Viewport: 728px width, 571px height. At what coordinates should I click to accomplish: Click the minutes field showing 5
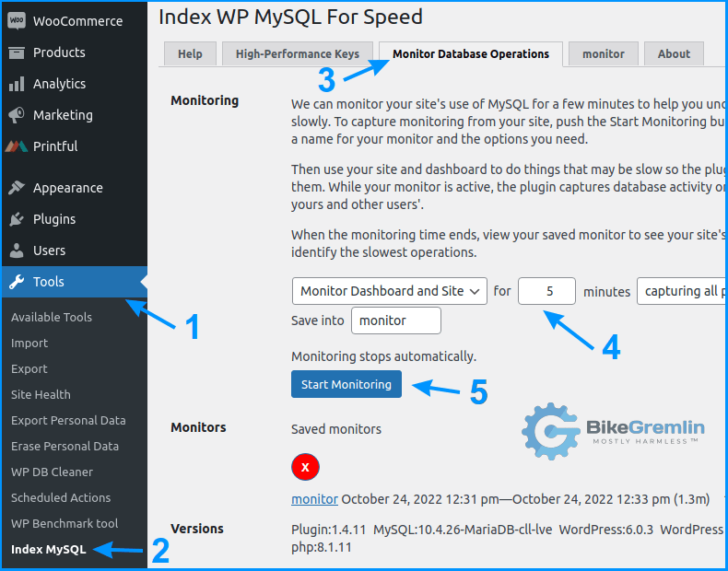[x=547, y=291]
